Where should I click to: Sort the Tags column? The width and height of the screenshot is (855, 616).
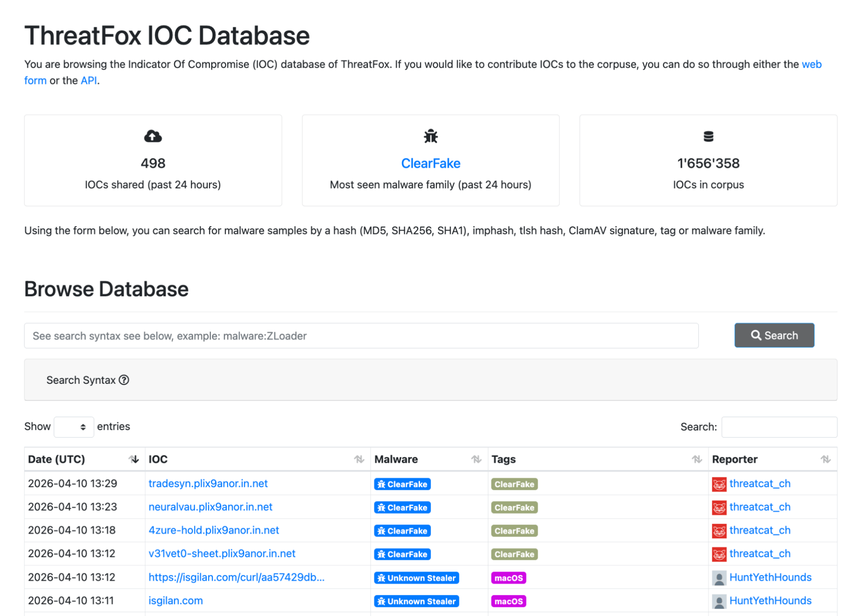[697, 459]
